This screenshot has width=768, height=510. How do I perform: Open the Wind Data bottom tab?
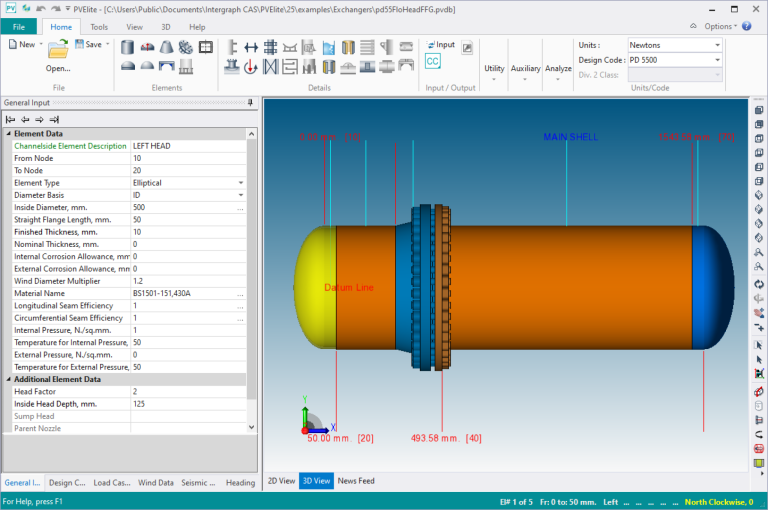156,483
